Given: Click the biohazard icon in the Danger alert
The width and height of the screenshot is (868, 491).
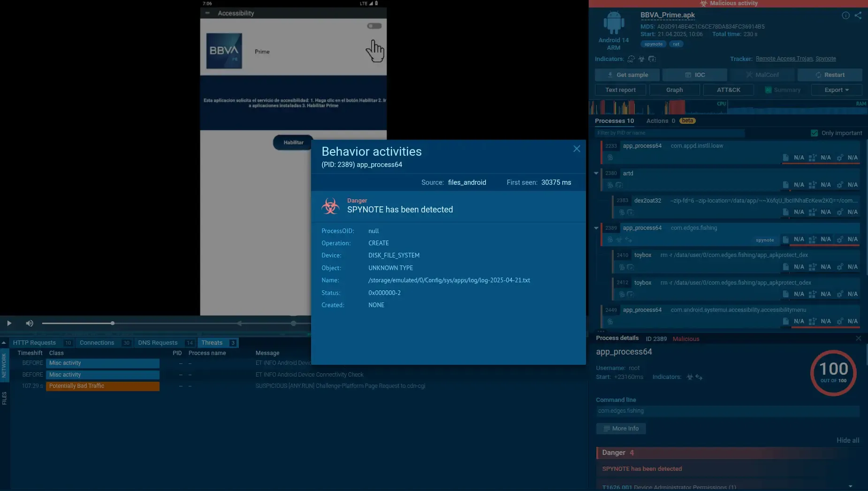Looking at the screenshot, I should coord(330,206).
